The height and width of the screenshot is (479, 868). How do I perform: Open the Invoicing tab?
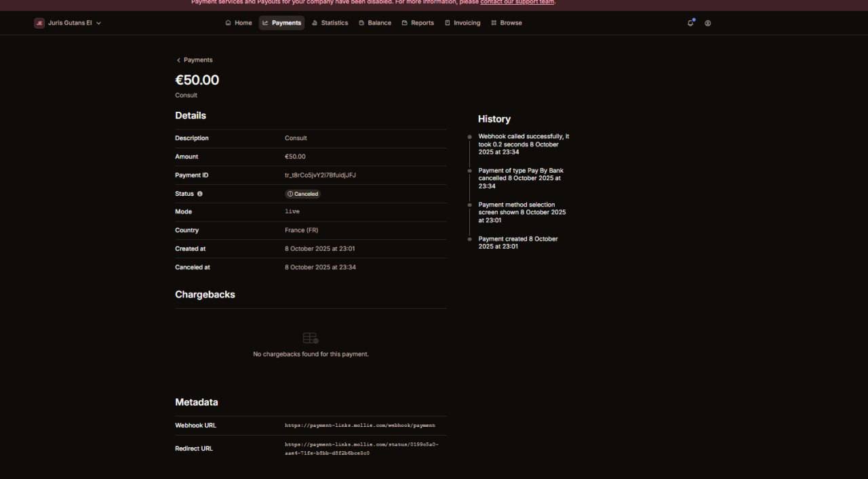tap(462, 23)
